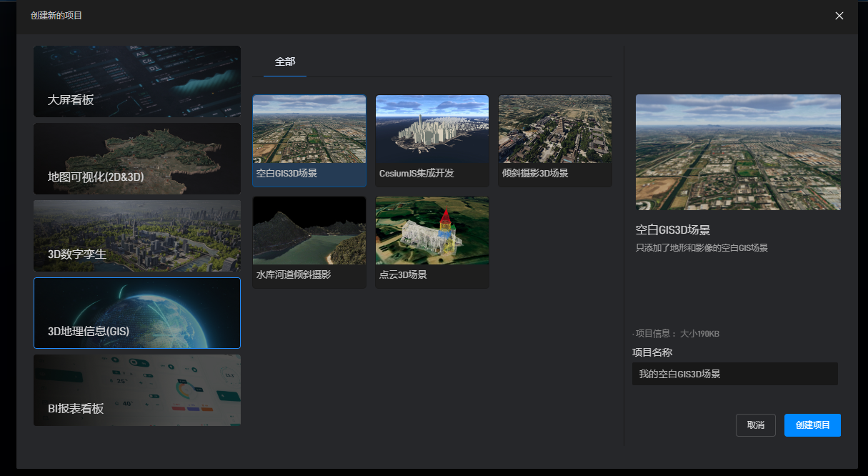
Task: Open the BI报表看板 category
Action: [x=137, y=390]
